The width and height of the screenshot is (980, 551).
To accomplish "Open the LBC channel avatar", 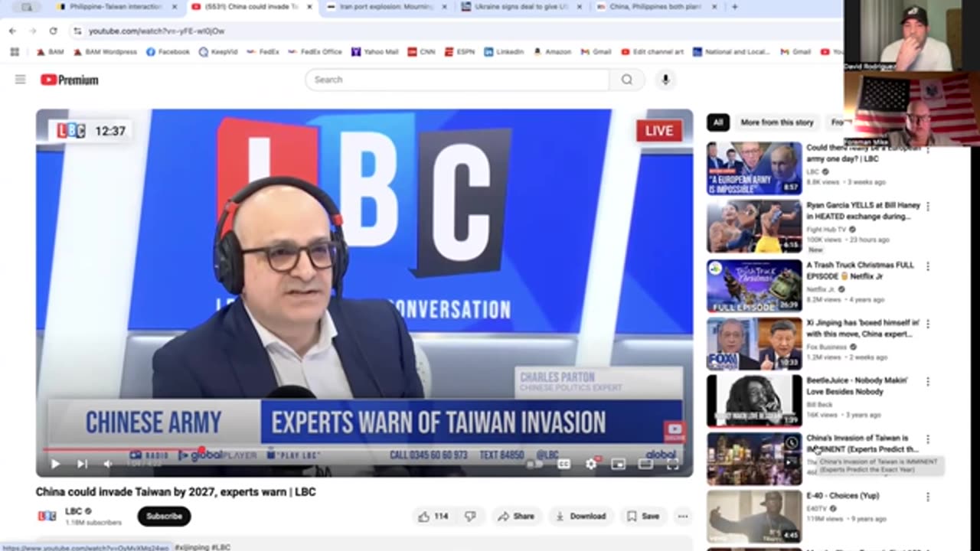I will pos(47,516).
